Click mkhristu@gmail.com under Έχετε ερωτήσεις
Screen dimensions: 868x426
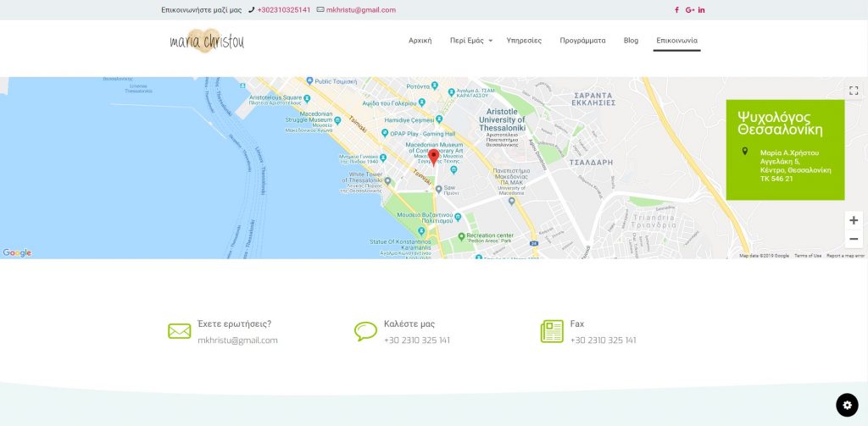(x=237, y=340)
